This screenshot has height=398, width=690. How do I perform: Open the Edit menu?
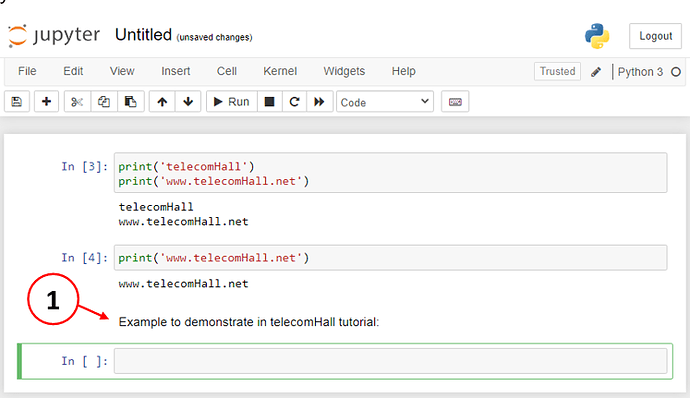(x=73, y=71)
